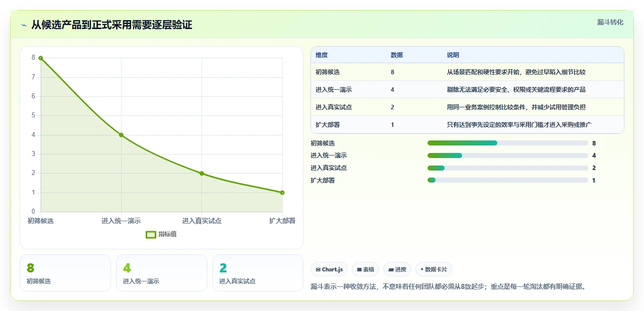644x311 pixels.
Task: Select the chart data point at 进入真实试点
Action: [x=202, y=174]
